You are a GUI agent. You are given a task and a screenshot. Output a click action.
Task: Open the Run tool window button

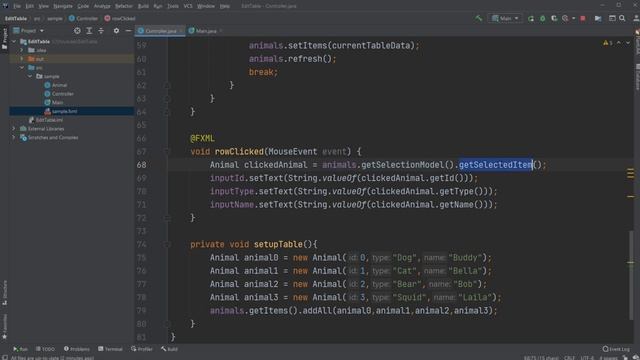20,349
